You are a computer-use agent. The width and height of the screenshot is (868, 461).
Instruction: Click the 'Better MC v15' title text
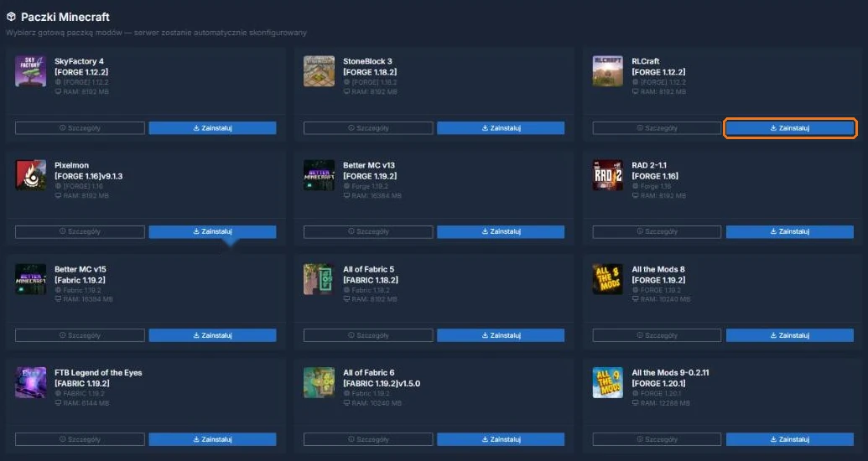coord(81,270)
